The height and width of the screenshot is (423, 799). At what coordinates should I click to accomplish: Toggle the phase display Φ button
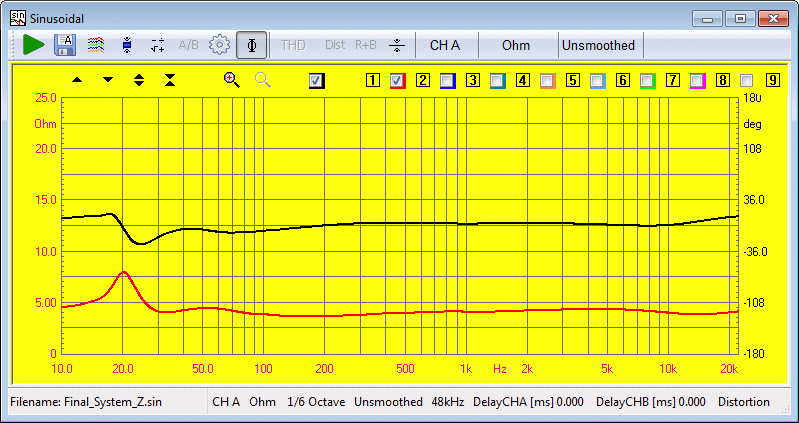point(251,45)
